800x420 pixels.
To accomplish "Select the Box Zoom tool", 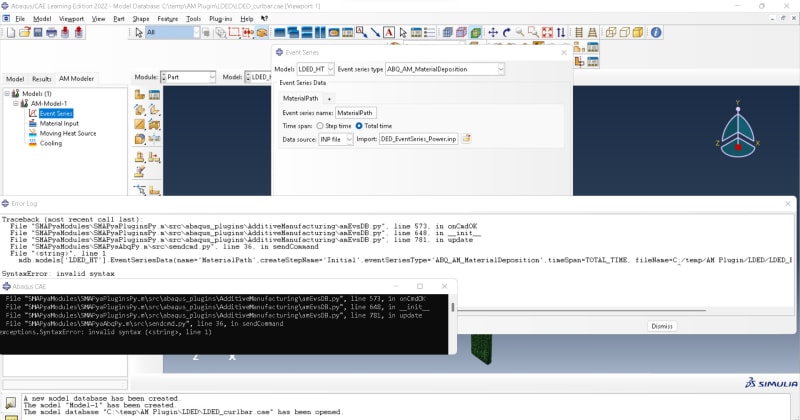I will 533,33.
